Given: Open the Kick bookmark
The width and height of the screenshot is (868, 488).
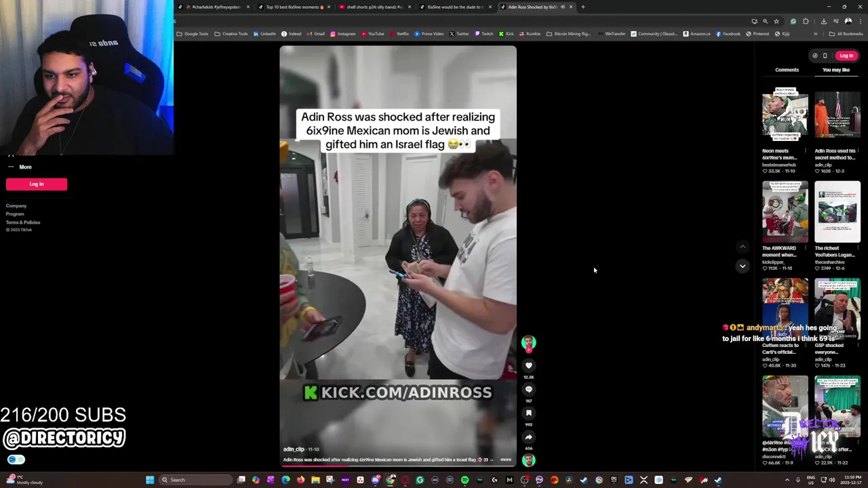Looking at the screenshot, I should point(507,34).
